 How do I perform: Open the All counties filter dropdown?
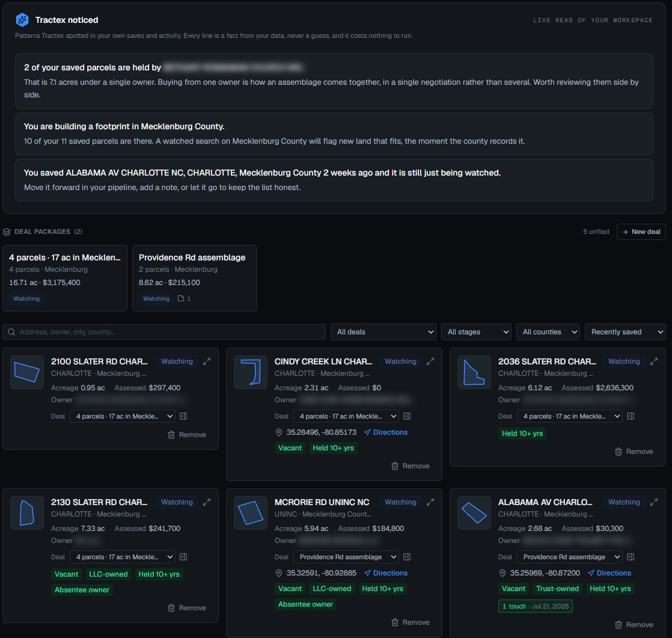coord(548,332)
